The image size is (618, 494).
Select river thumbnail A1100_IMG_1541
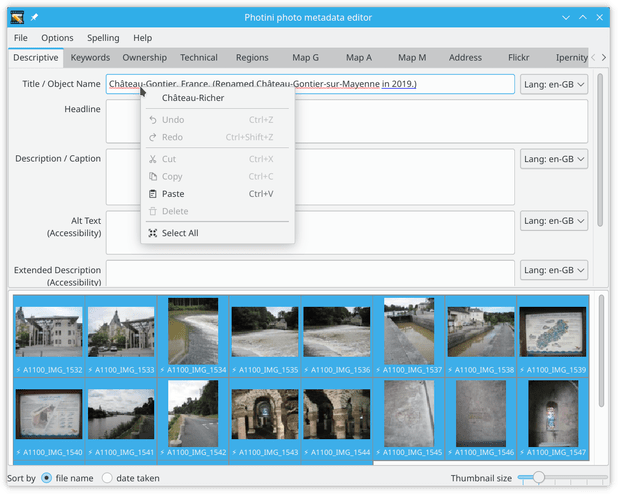coord(121,419)
